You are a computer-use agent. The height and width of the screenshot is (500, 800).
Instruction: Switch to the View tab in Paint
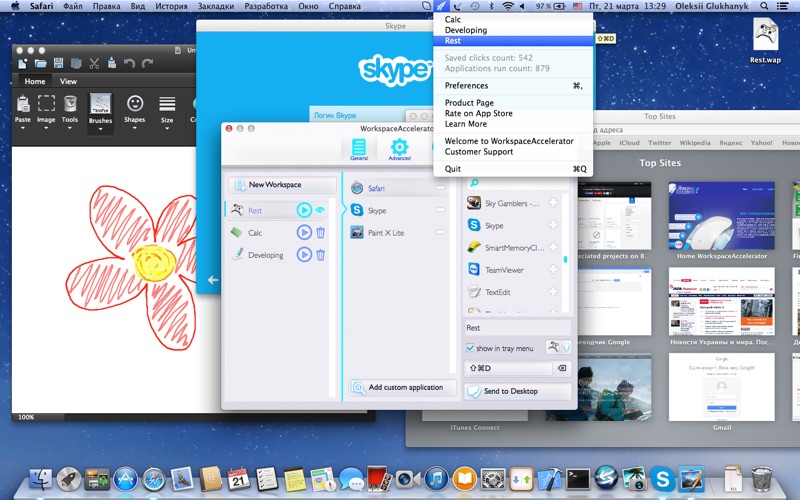click(x=68, y=81)
